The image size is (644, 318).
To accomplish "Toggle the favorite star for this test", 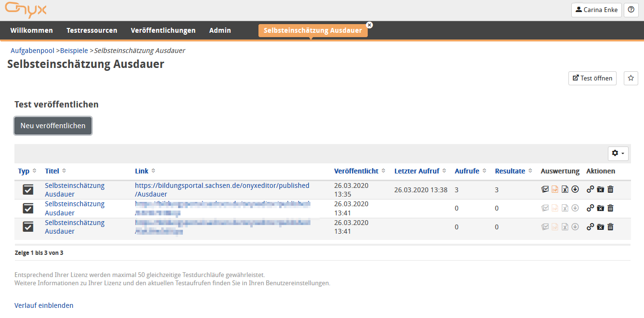I will point(631,78).
